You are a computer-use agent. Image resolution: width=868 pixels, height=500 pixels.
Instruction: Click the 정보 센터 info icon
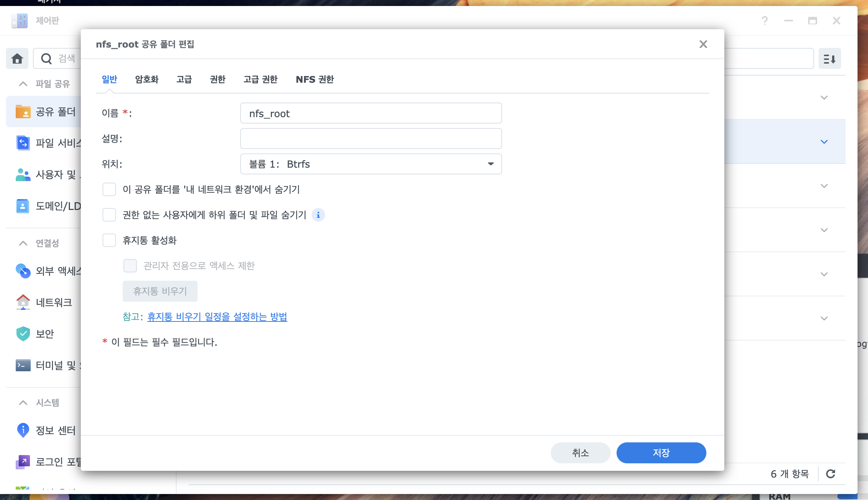[23, 430]
